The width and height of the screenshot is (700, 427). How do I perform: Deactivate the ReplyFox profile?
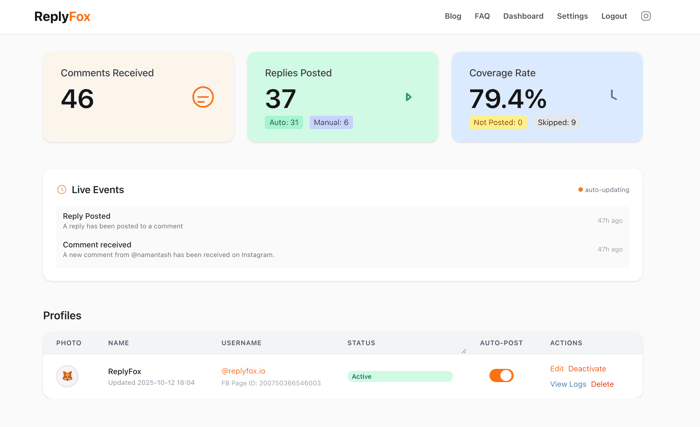tap(587, 368)
